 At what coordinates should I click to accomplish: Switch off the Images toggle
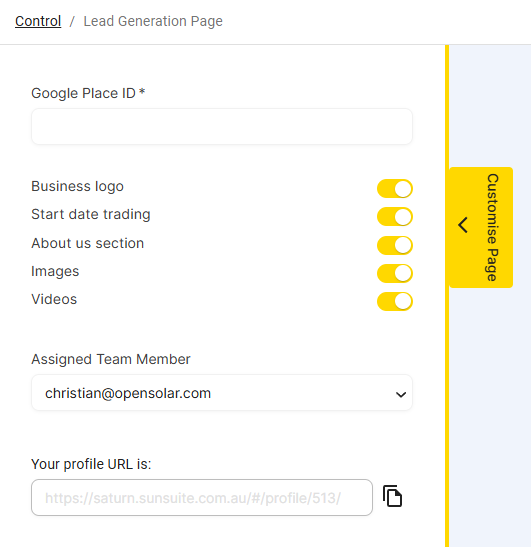[395, 273]
